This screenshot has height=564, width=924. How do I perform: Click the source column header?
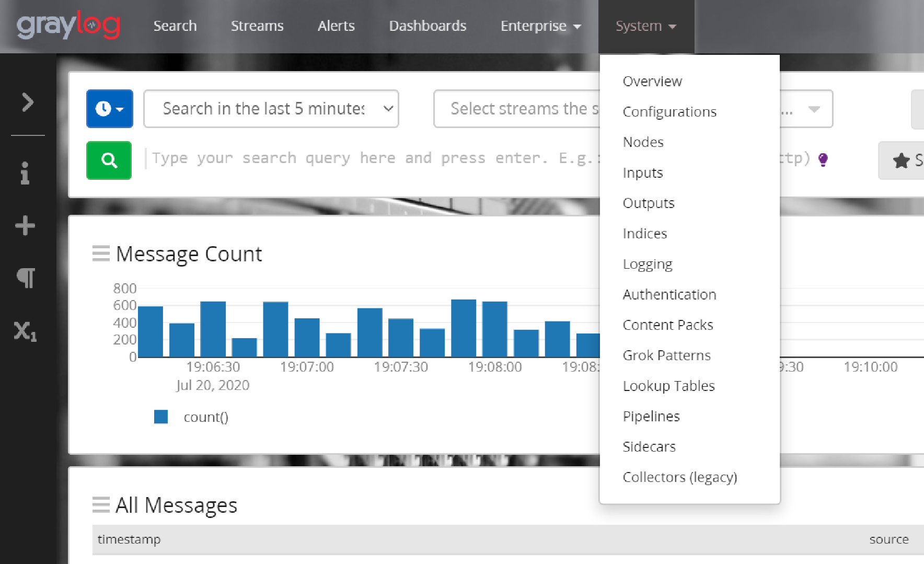[889, 539]
